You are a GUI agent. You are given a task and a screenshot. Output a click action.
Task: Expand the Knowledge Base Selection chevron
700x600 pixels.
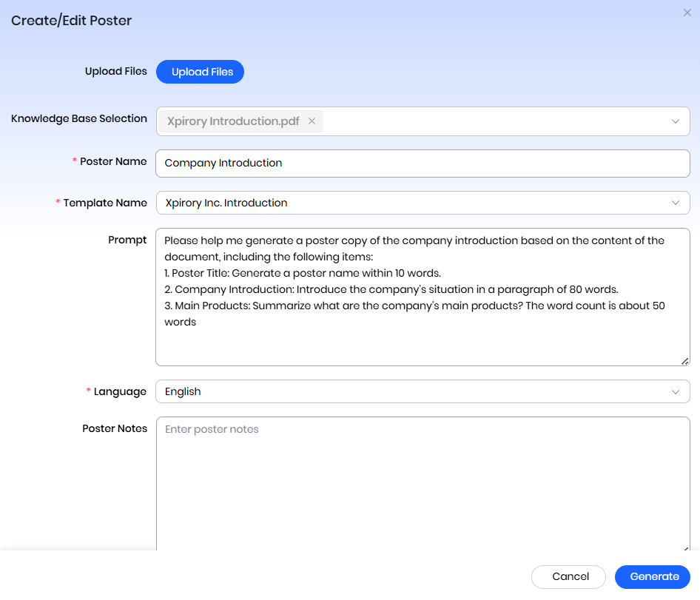click(675, 121)
